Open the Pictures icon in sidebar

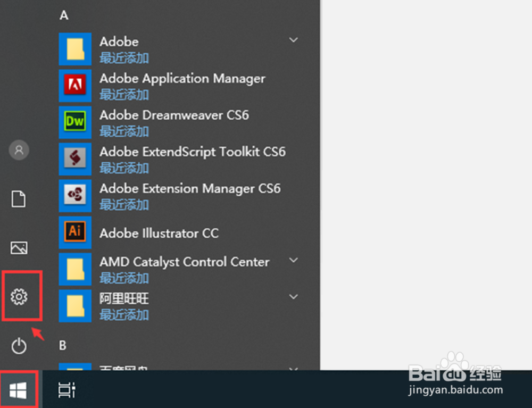coord(19,248)
